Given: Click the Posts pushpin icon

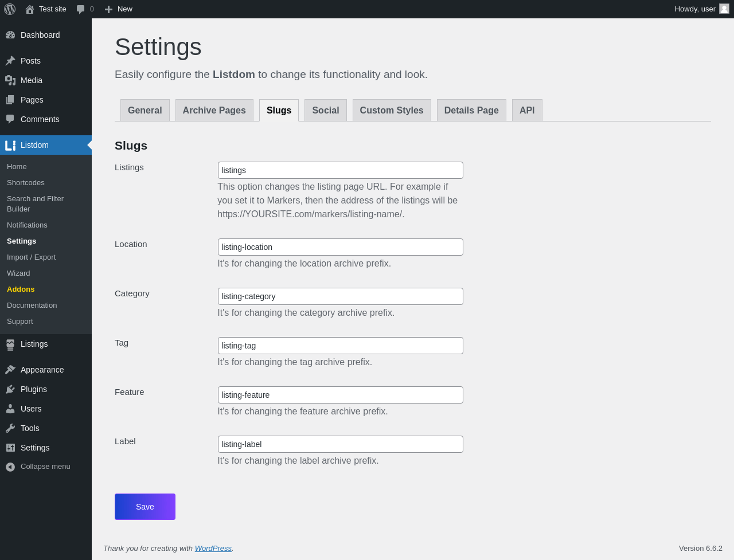Looking at the screenshot, I should pyautogui.click(x=10, y=61).
